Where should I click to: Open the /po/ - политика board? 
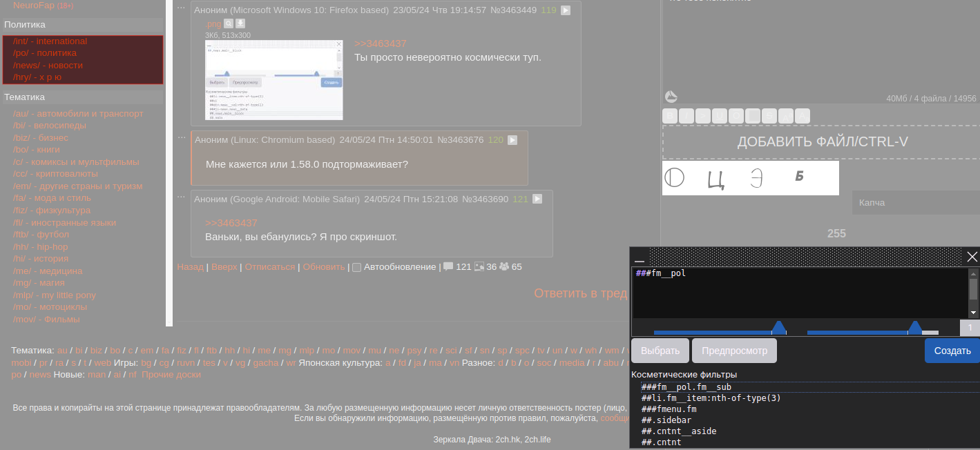point(44,53)
